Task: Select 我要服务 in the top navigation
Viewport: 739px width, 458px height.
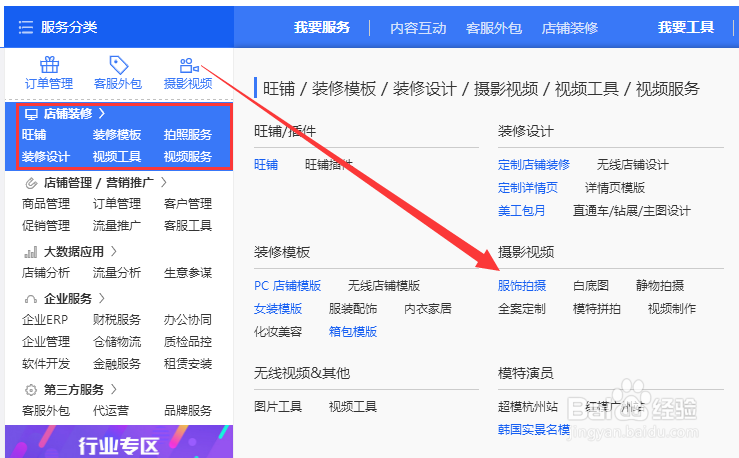Action: tap(322, 27)
